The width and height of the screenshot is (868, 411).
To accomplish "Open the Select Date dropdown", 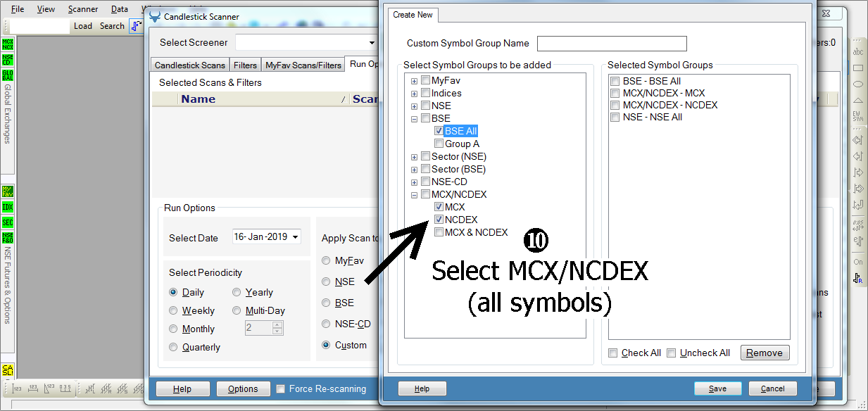I will pos(295,237).
